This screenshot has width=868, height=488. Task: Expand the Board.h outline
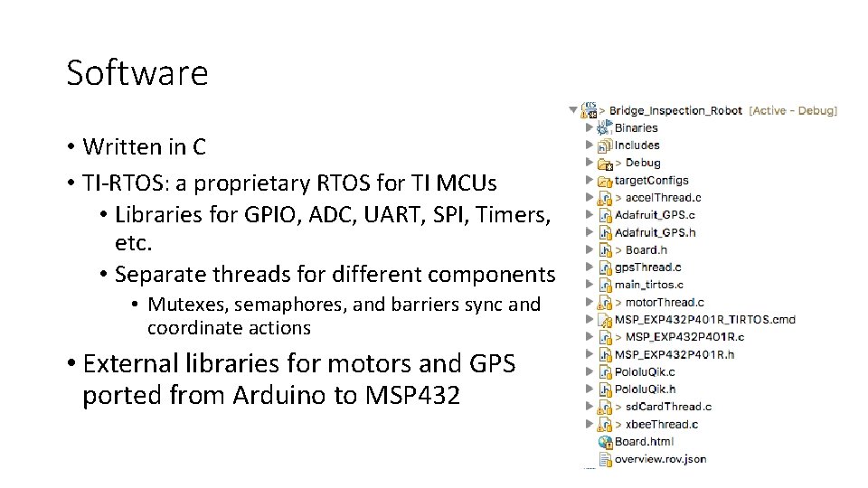click(x=589, y=249)
